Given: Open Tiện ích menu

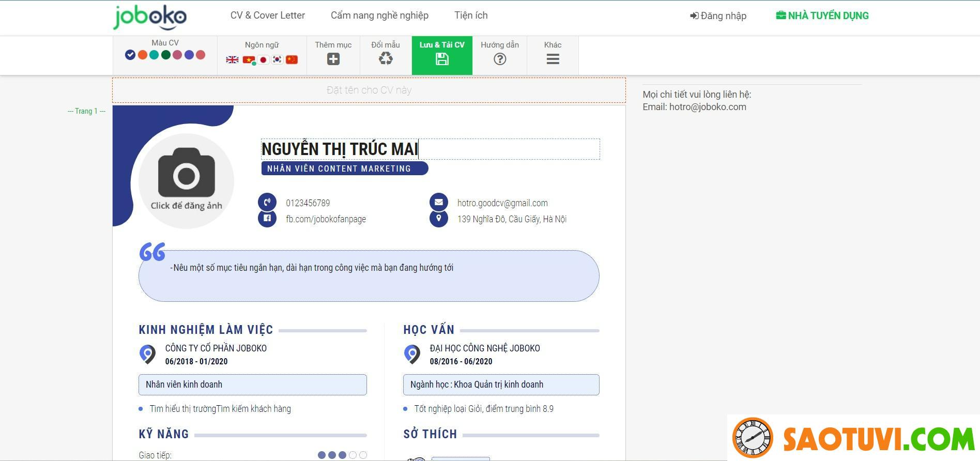Looking at the screenshot, I should click(x=471, y=16).
